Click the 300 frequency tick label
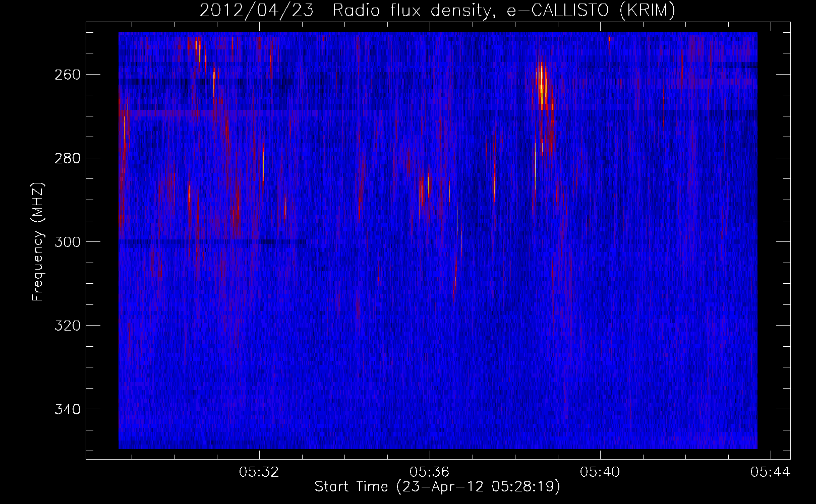The image size is (816, 504). pyautogui.click(x=68, y=242)
